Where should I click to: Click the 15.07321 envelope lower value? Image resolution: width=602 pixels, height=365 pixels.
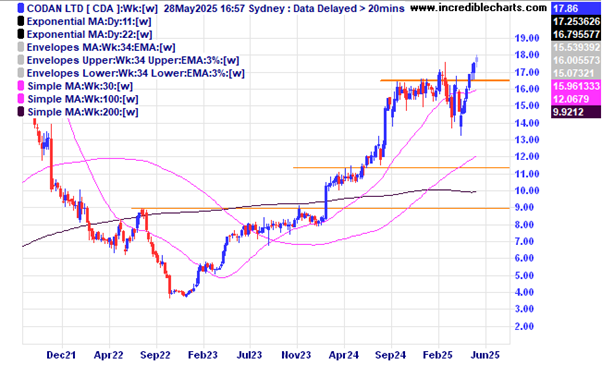coord(576,73)
